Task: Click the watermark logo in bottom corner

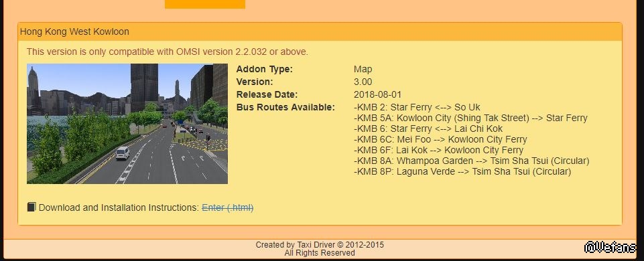Action: [x=610, y=247]
